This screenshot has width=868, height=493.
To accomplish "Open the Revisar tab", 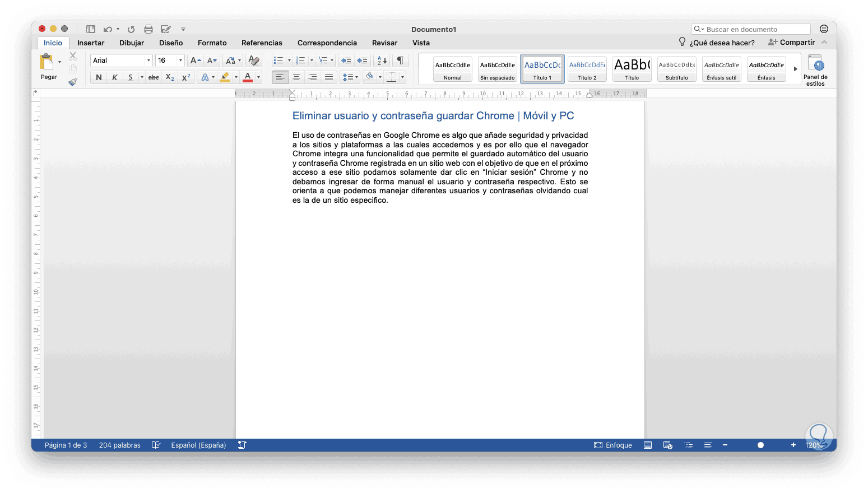I will click(384, 43).
